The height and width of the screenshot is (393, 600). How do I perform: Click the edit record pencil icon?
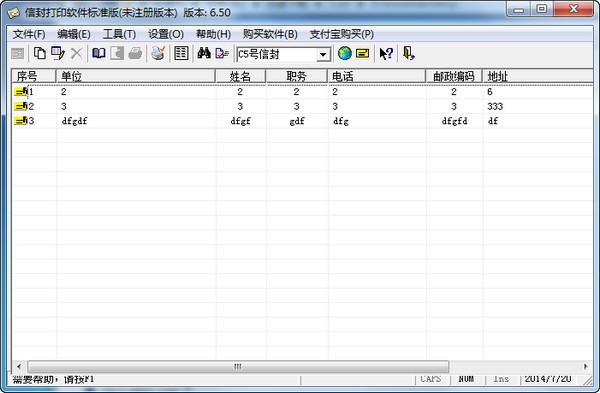pos(58,54)
